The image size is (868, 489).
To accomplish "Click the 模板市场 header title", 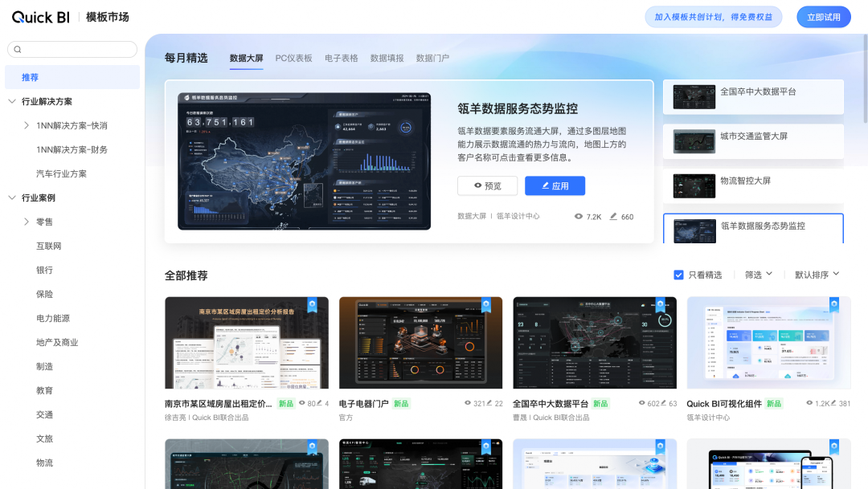I will point(108,17).
